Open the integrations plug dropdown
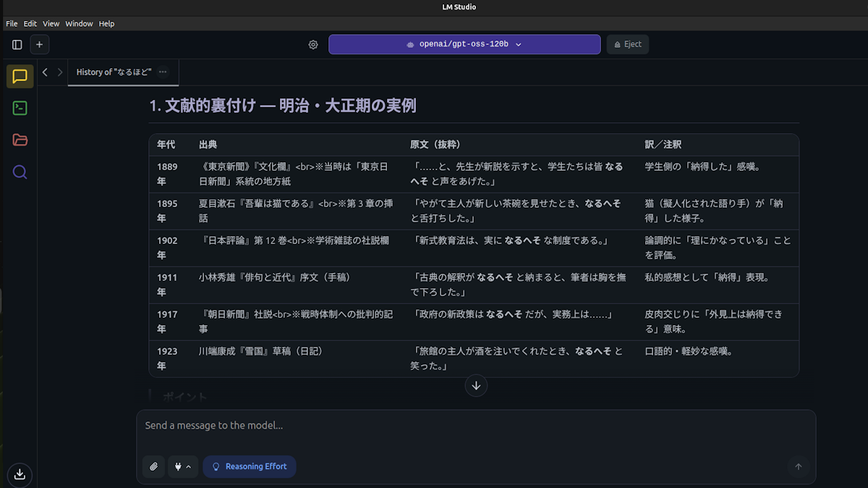868x488 pixels. coord(183,467)
